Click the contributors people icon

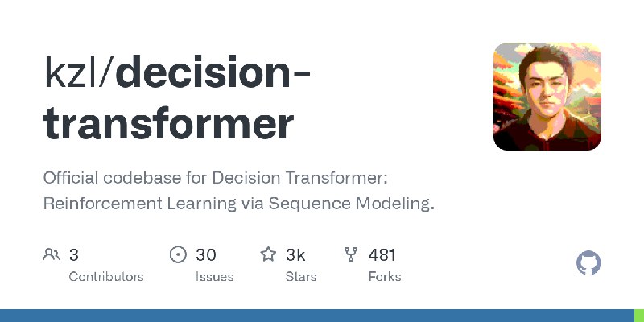pyautogui.click(x=52, y=254)
